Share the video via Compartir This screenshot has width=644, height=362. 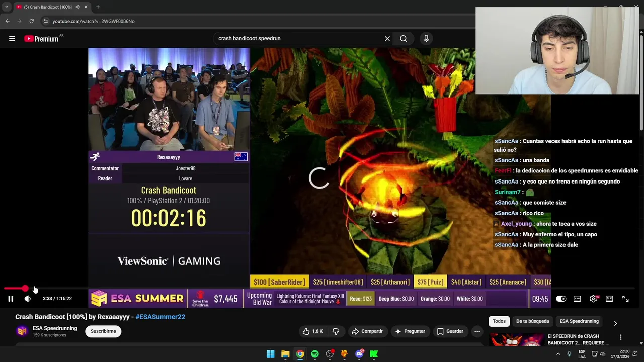(x=367, y=331)
